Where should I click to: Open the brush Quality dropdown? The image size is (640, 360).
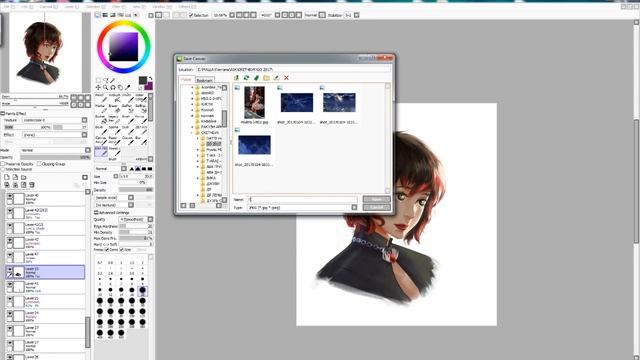pos(150,220)
